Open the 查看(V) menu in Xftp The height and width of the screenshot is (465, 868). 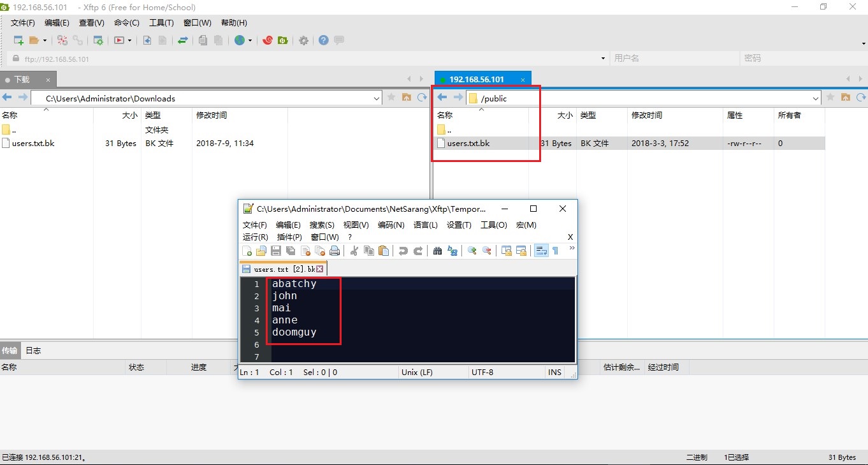91,23
